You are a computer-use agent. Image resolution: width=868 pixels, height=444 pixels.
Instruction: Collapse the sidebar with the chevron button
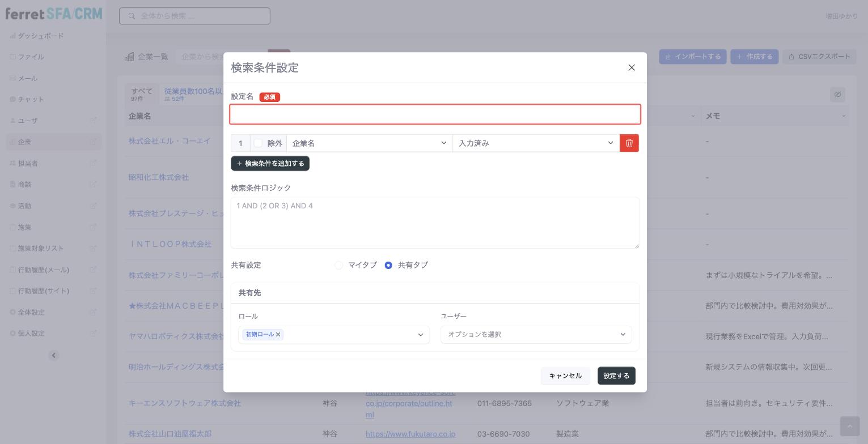coord(54,356)
